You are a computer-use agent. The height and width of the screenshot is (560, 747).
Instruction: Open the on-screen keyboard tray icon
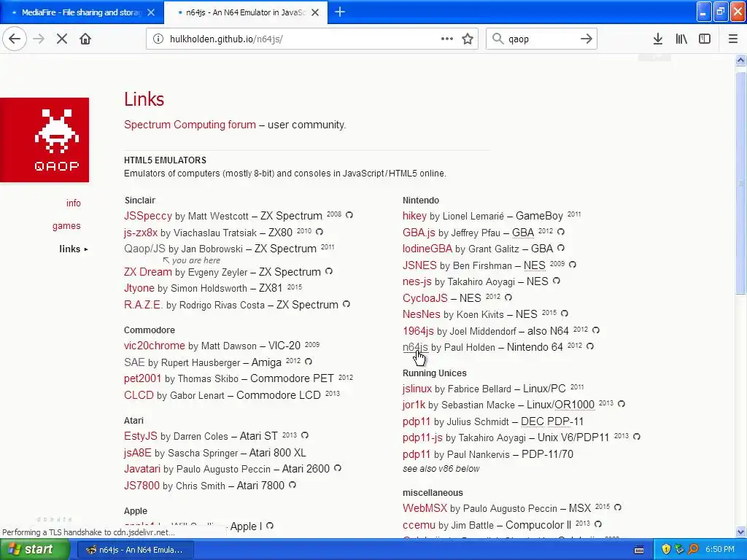click(x=639, y=550)
